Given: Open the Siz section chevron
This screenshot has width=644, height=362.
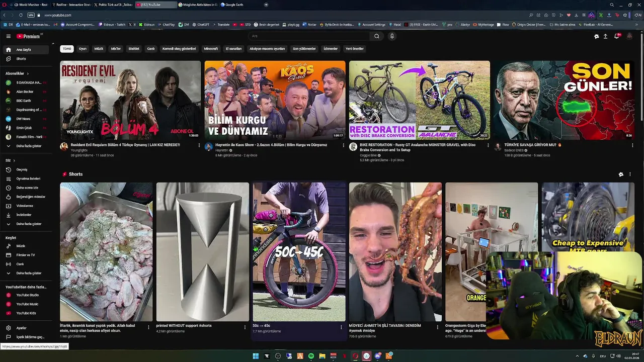Looking at the screenshot, I should [13, 160].
